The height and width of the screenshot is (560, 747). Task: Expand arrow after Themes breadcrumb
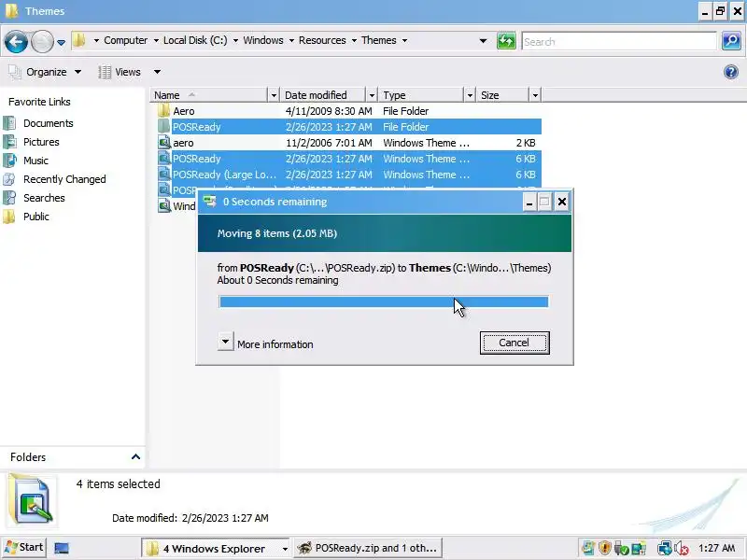[x=404, y=41]
